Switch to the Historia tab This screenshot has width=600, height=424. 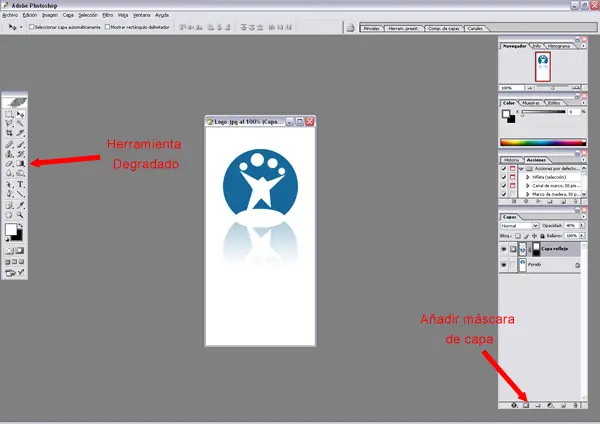pos(511,160)
